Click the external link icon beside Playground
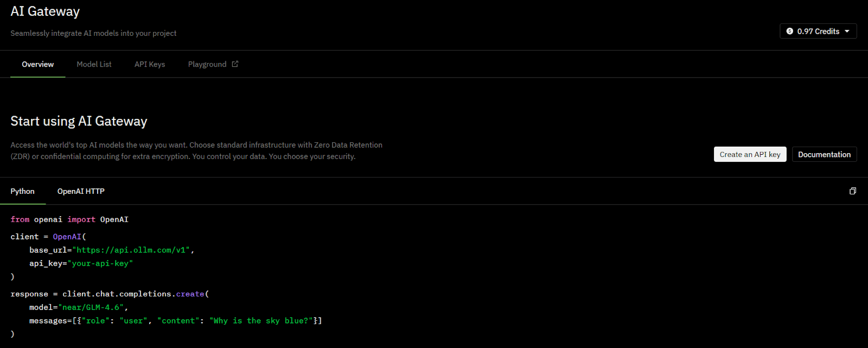The image size is (868, 348). [x=235, y=64]
